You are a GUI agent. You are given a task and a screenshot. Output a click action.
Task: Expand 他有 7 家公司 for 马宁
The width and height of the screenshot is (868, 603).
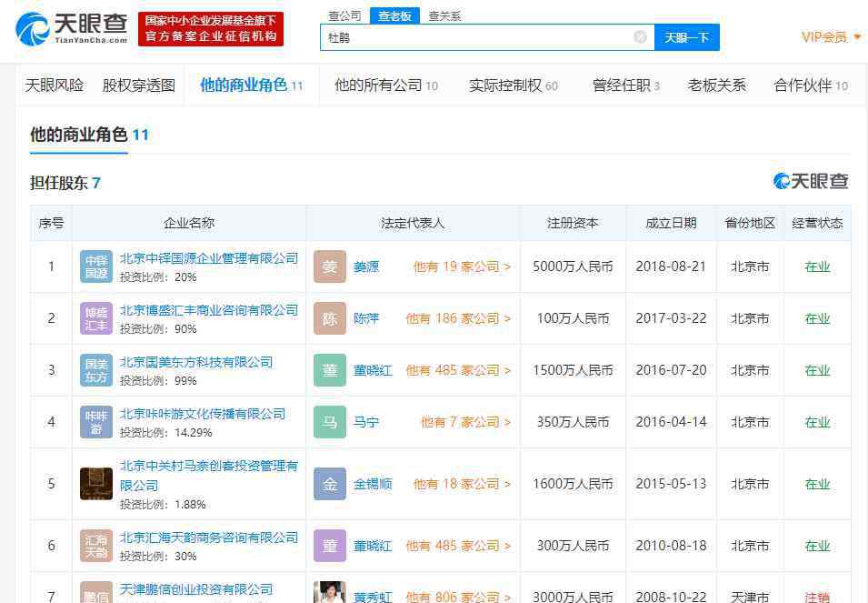[x=465, y=423]
